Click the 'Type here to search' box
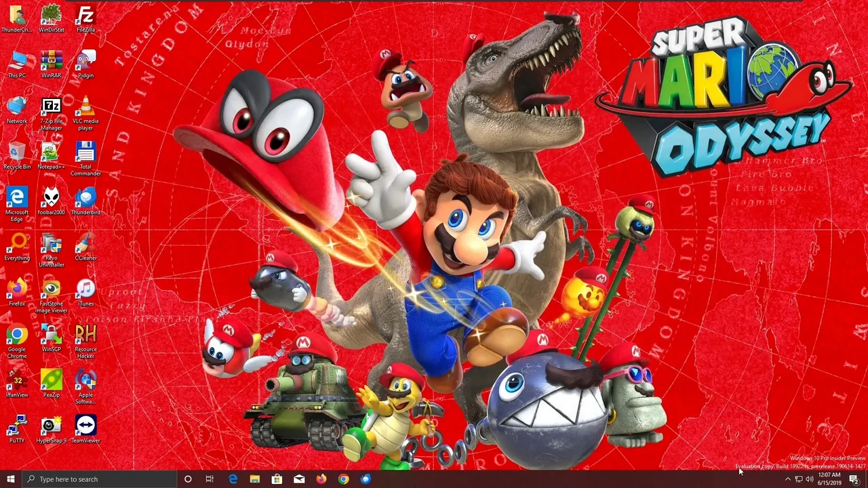 [99, 479]
